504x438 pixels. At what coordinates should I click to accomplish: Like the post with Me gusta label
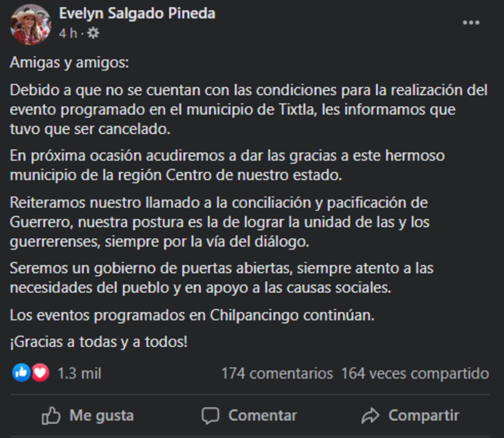[x=102, y=416]
